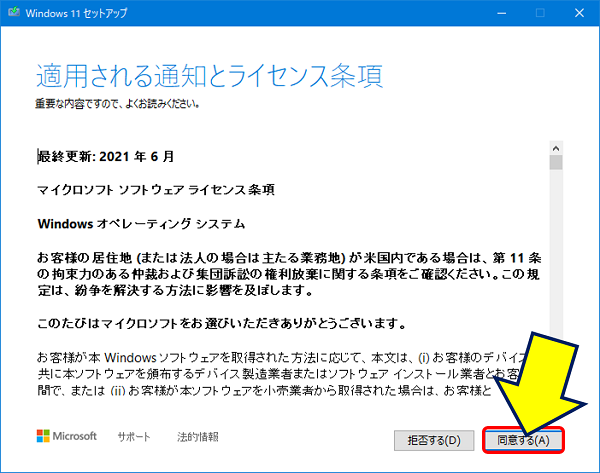Screen dimensions: 600x473
Task: Click the Windows 11 setup title icon
Action: pos(14,13)
